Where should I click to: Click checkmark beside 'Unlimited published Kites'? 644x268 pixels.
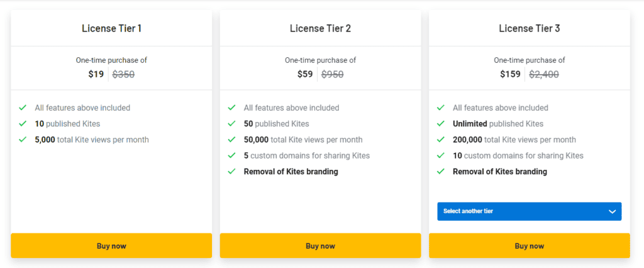(x=440, y=124)
